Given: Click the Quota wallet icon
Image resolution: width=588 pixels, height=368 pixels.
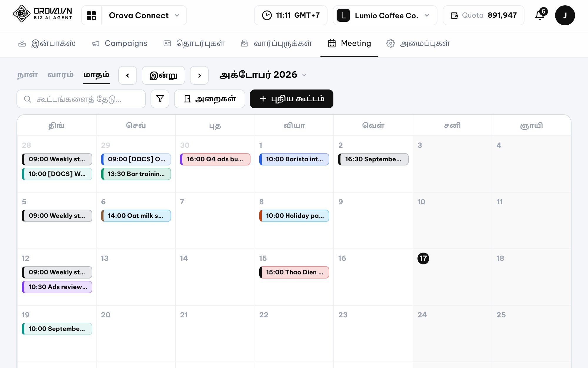Looking at the screenshot, I should click(x=454, y=16).
